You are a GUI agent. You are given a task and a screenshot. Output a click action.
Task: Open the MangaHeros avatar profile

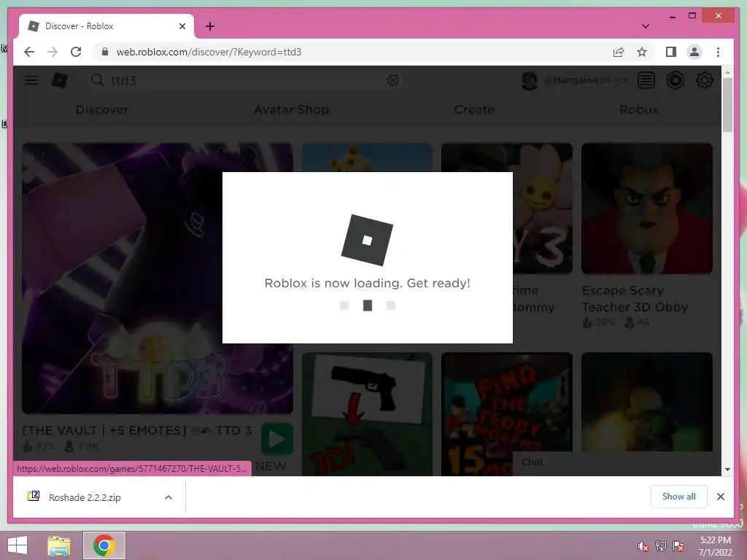tap(530, 80)
